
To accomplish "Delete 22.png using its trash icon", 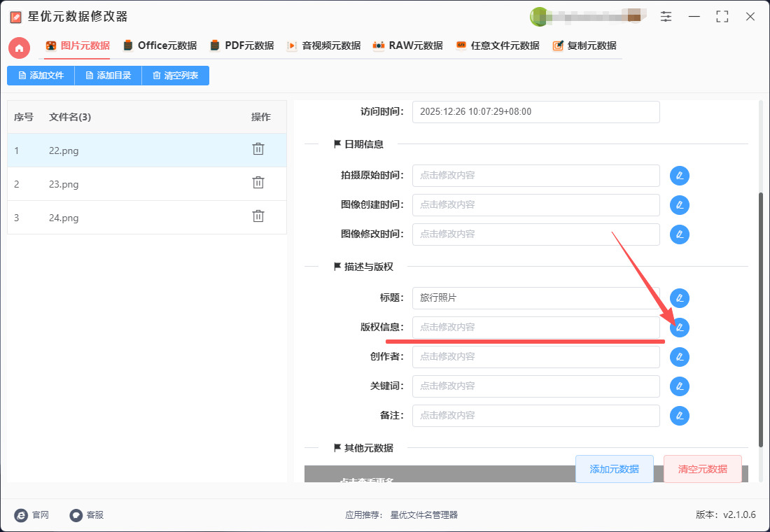I will (258, 149).
